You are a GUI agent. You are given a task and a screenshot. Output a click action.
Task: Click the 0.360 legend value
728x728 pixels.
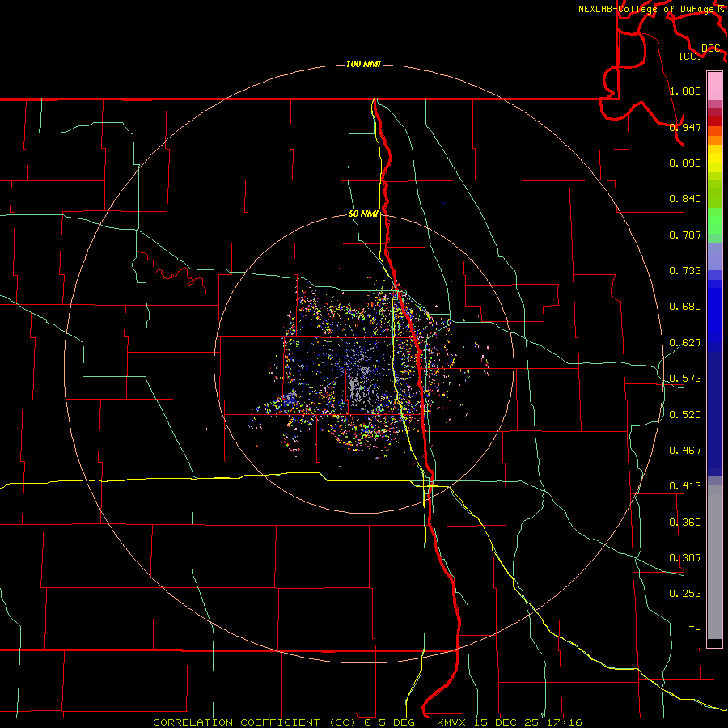click(685, 523)
